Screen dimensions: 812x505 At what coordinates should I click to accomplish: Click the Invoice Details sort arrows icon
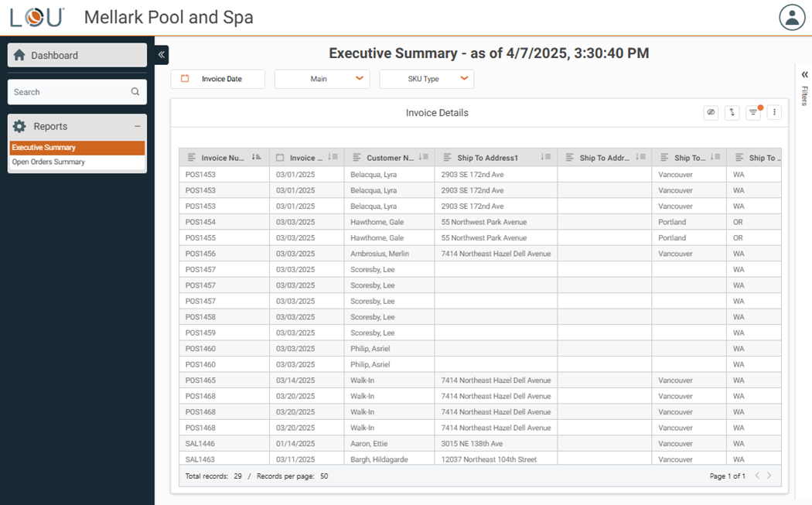tap(732, 112)
